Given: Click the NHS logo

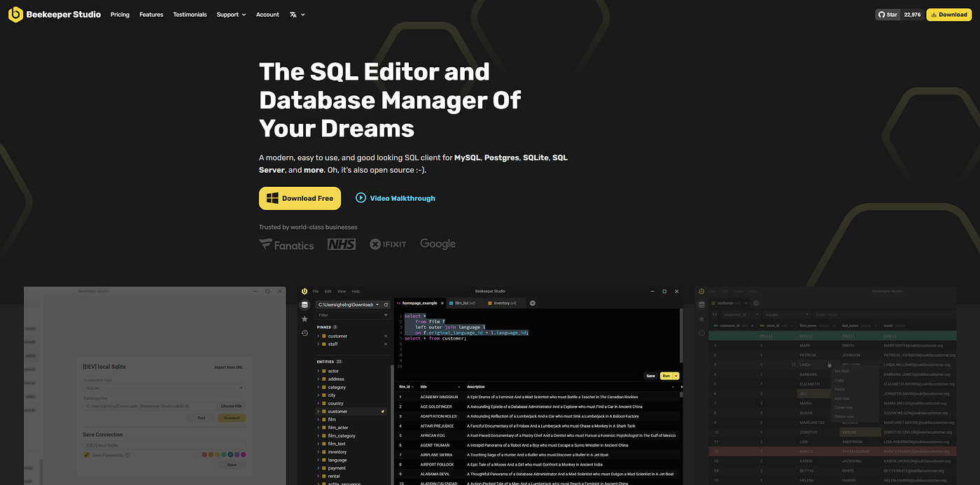Looking at the screenshot, I should pyautogui.click(x=342, y=244).
